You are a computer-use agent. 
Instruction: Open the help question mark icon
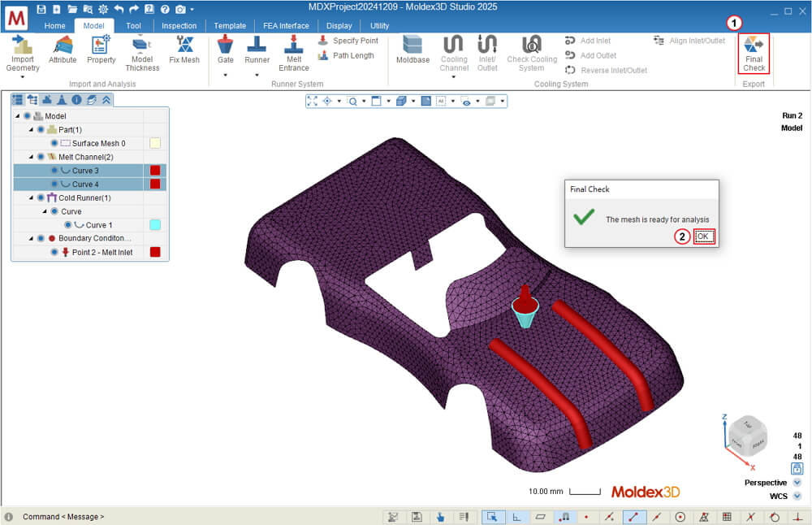[165, 9]
